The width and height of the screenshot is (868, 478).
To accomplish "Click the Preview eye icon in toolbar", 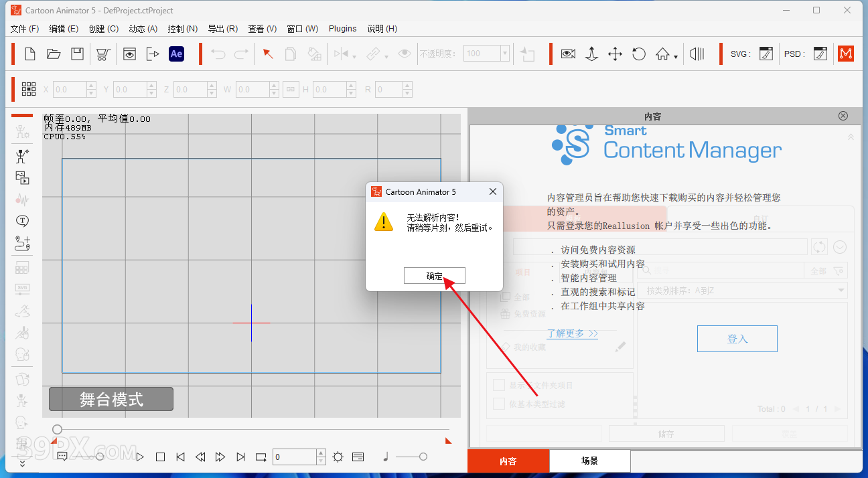I will pos(129,54).
